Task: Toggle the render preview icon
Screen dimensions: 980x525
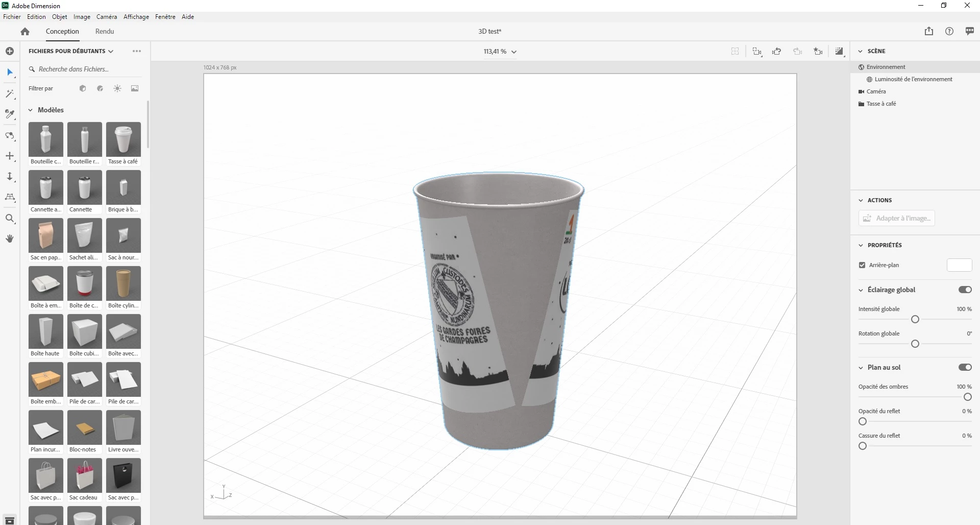Action: (x=840, y=51)
